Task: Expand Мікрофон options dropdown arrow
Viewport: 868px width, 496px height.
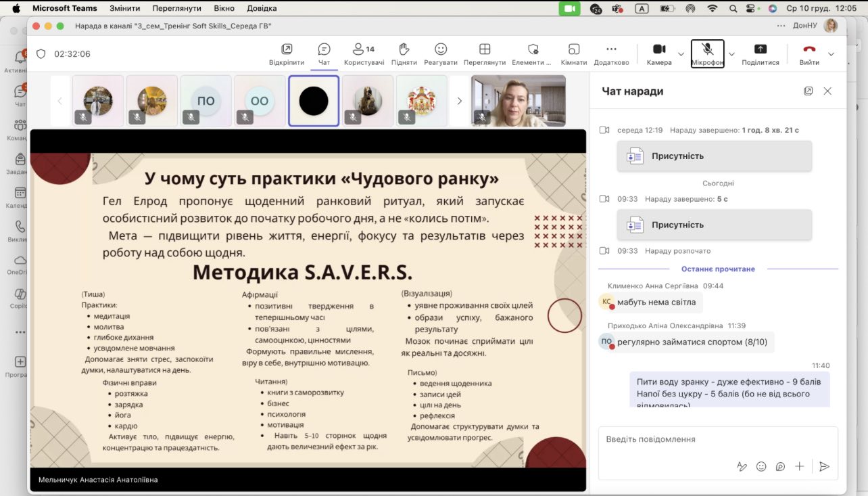Action: (731, 54)
